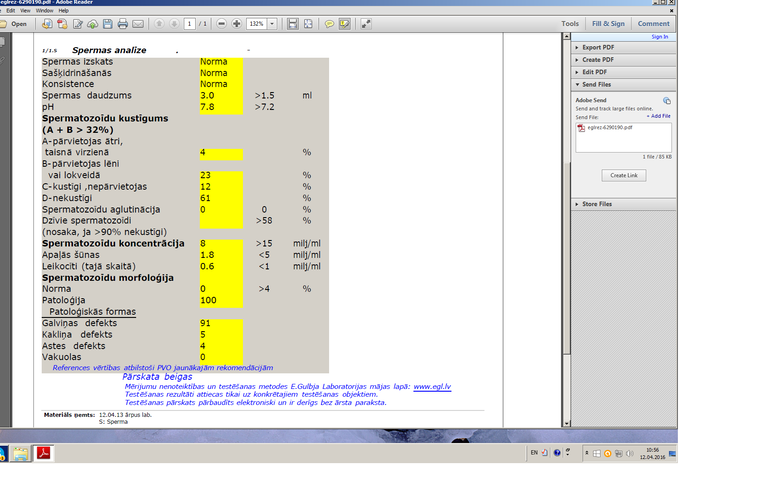Open the zoom level dropdown arrow
The width and height of the screenshot is (770, 481).
(x=271, y=23)
